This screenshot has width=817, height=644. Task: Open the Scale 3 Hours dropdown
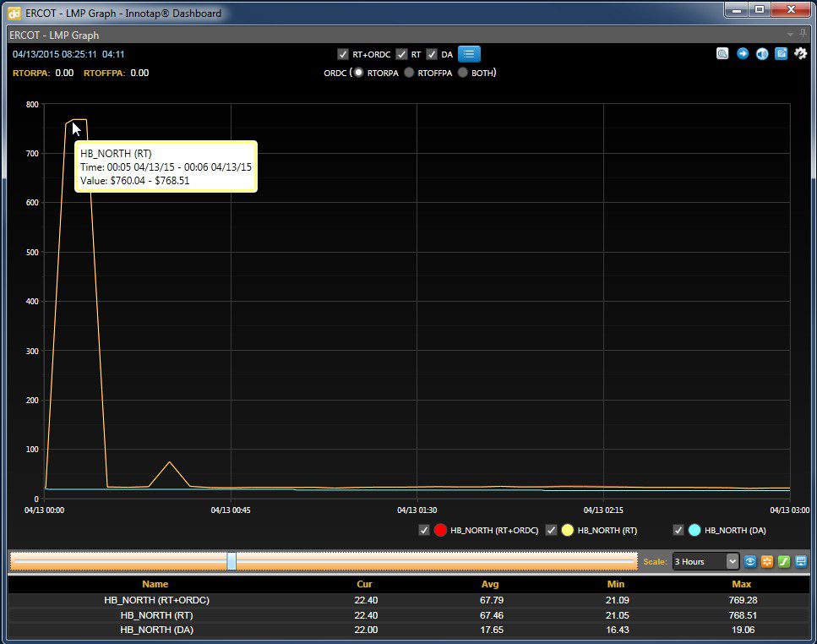point(705,562)
